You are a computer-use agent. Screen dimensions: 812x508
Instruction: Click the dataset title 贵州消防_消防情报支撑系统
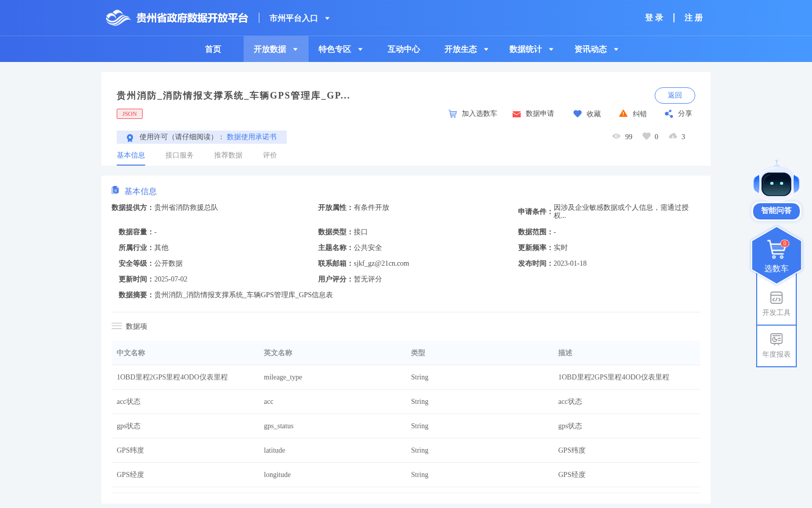tap(233, 96)
